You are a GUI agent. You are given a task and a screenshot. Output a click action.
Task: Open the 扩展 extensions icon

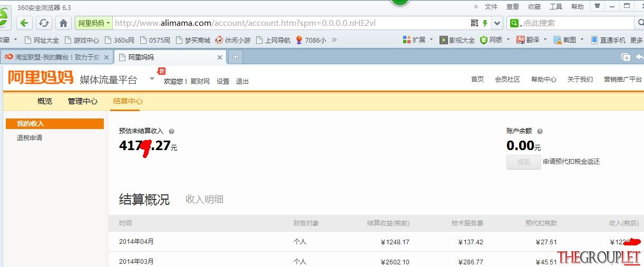tap(414, 40)
